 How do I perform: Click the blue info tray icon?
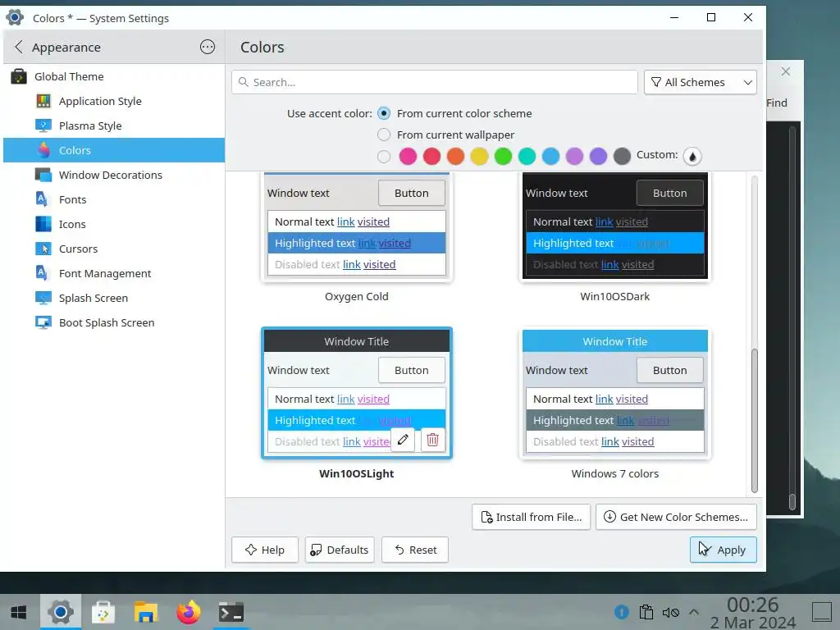[622, 612]
